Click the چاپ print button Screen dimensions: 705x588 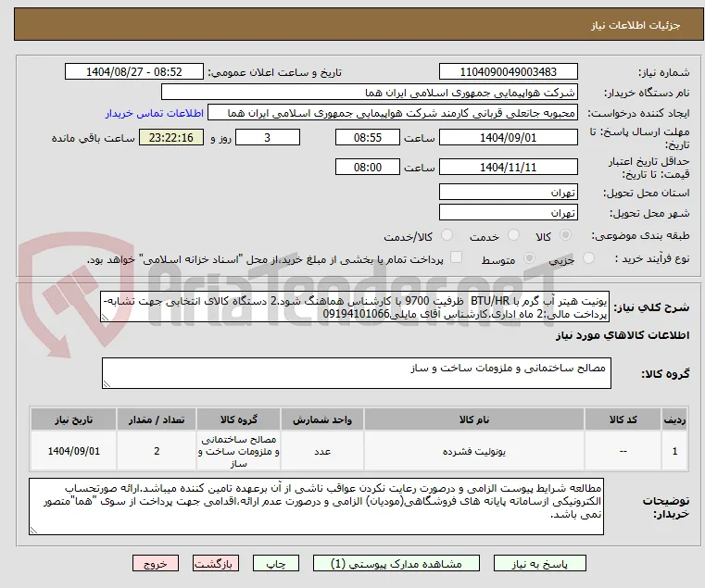click(276, 563)
